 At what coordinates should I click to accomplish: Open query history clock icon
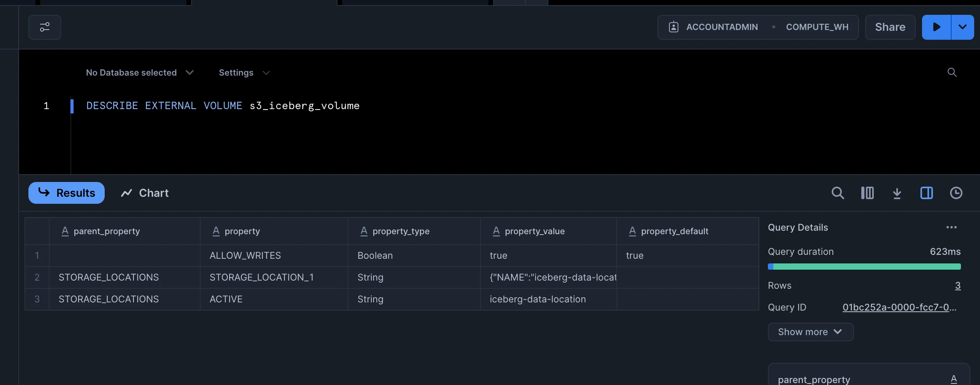point(956,193)
